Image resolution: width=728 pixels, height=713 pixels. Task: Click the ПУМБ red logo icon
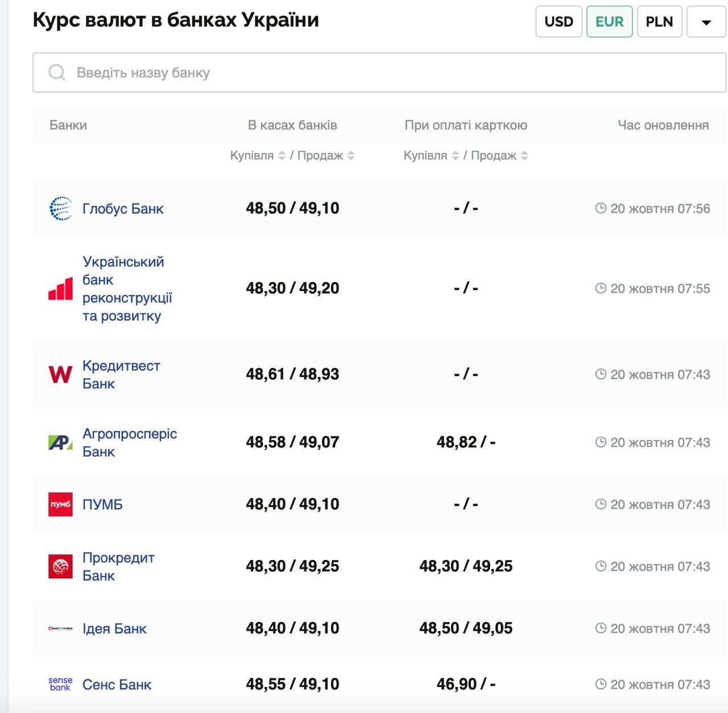[60, 504]
